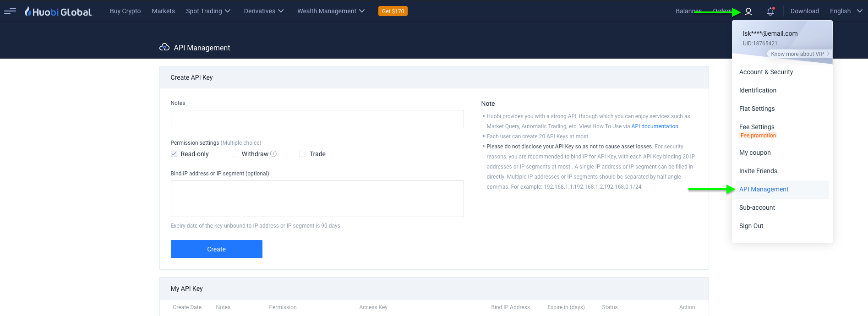
Task: Click the Huobi Global logo
Action: coord(58,11)
